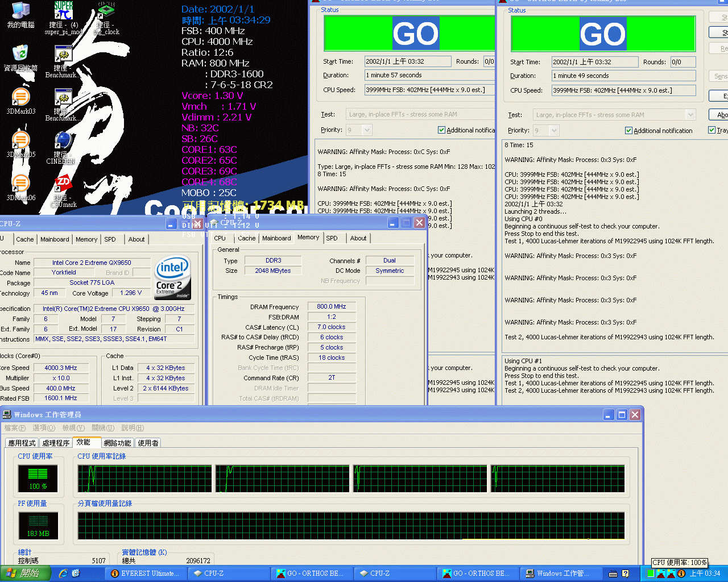The image size is (728, 582).
Task: Switch to the 使用者 tab in Task Manager
Action: coord(148,443)
